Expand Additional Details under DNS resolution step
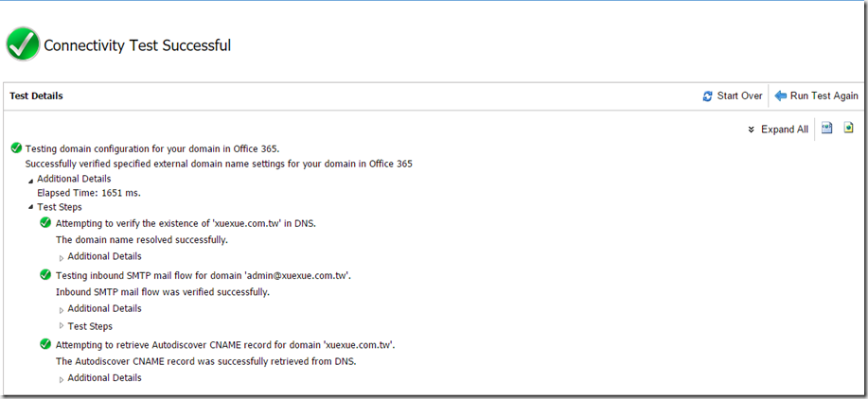 (62, 257)
